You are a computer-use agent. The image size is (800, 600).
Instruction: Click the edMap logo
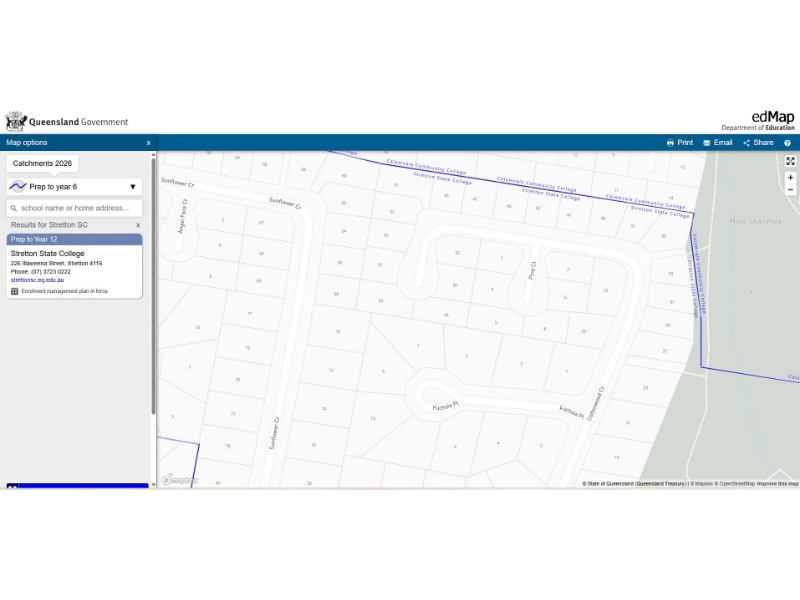773,117
